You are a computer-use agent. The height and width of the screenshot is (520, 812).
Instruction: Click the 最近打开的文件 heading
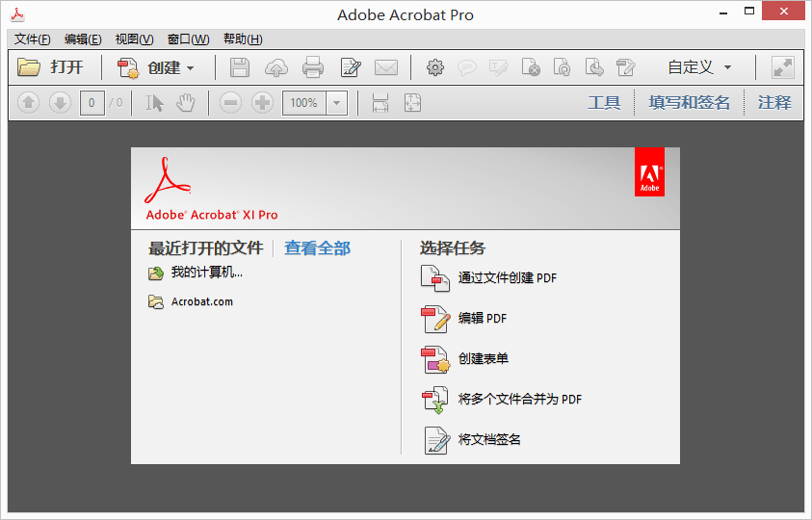coord(205,248)
